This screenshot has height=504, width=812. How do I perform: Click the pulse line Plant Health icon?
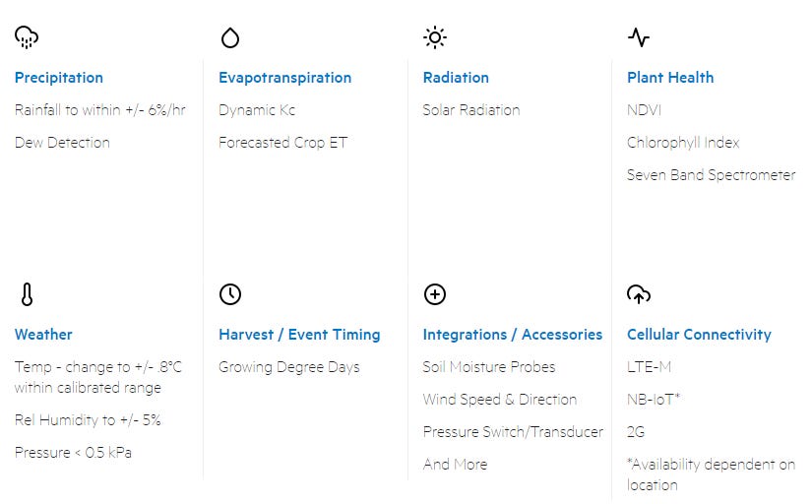(639, 37)
